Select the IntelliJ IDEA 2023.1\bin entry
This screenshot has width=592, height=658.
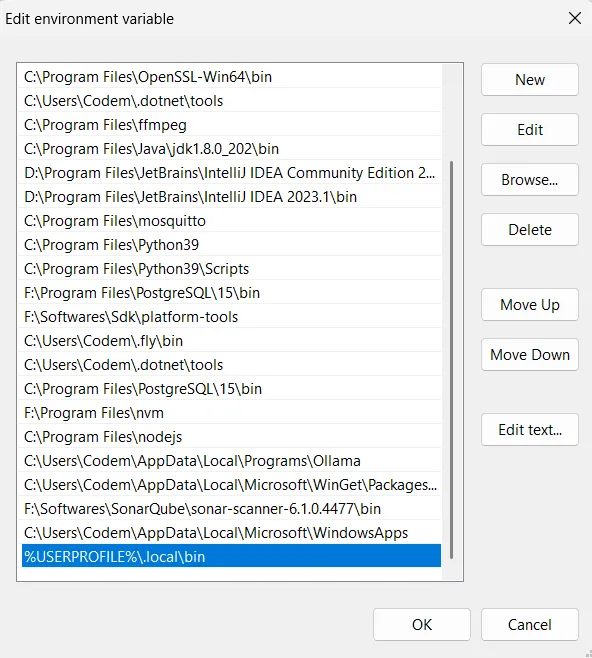(231, 197)
